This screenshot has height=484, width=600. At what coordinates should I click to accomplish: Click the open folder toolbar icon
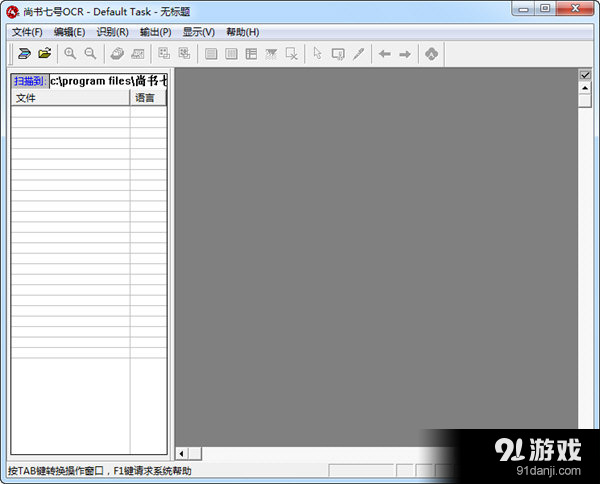coord(44,53)
